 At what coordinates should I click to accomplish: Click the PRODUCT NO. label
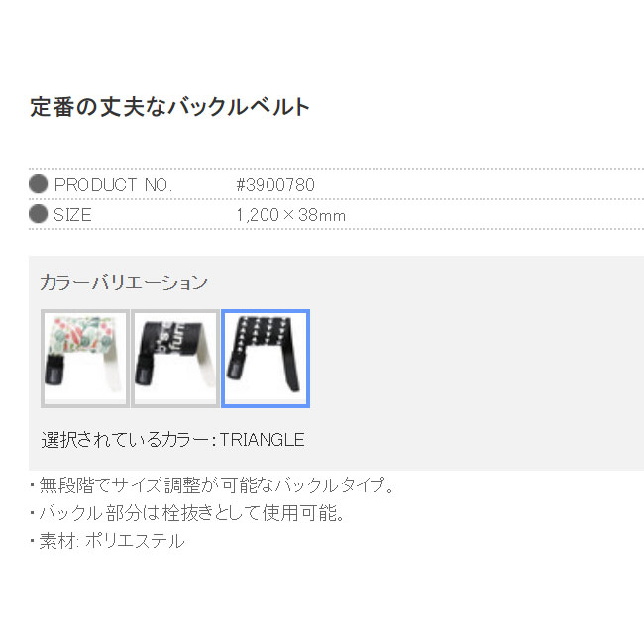(x=113, y=185)
